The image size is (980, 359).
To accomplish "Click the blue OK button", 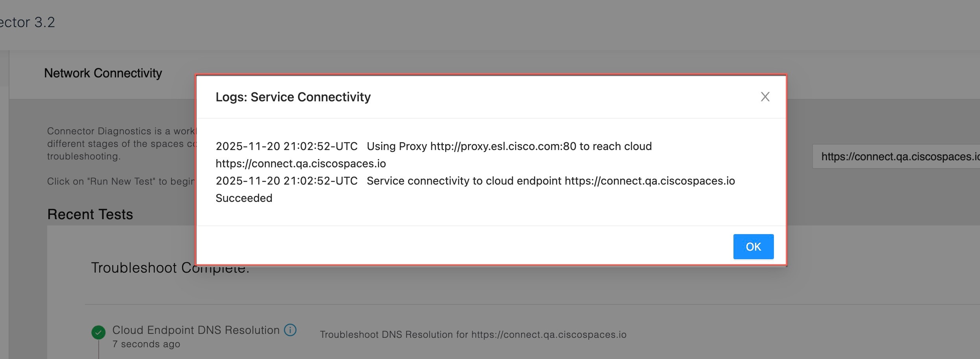I will click(753, 247).
